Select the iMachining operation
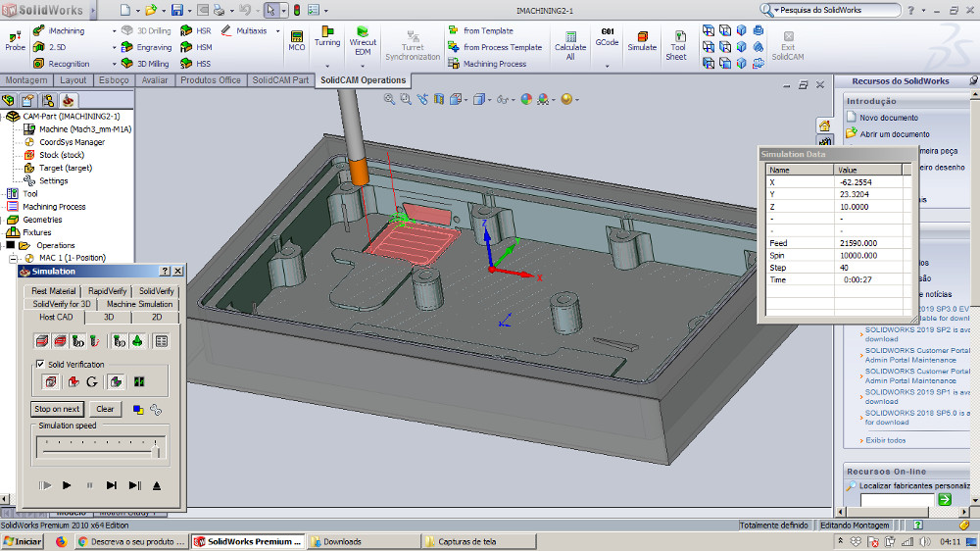The width and height of the screenshot is (980, 551). [x=59, y=30]
